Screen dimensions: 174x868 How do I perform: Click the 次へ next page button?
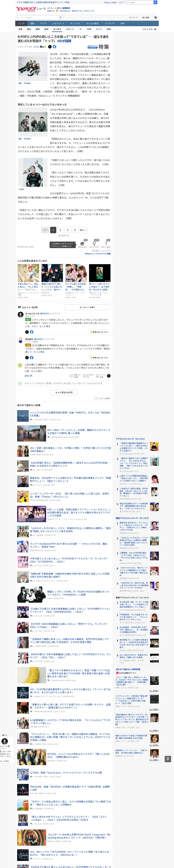[83, 230]
